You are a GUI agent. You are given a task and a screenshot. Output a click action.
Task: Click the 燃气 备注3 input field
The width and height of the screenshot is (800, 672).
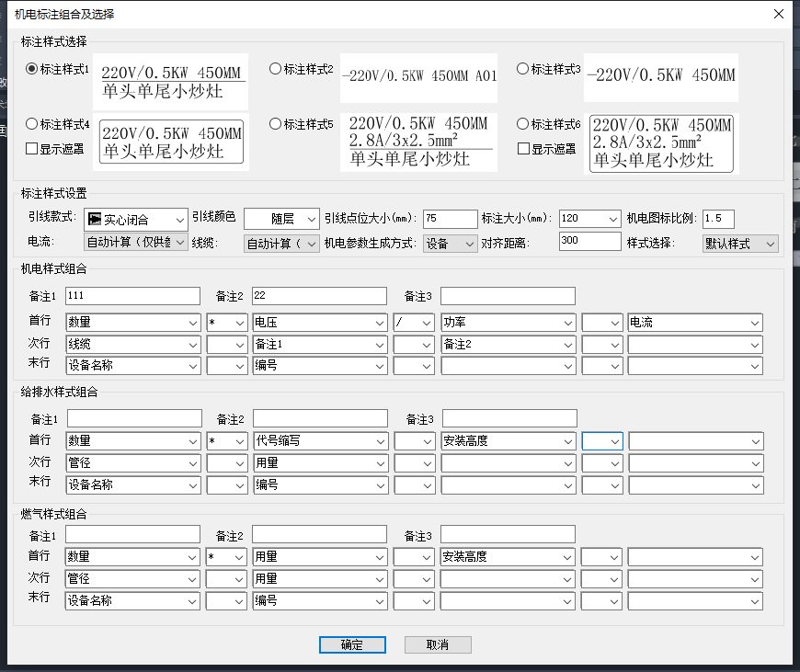(508, 534)
